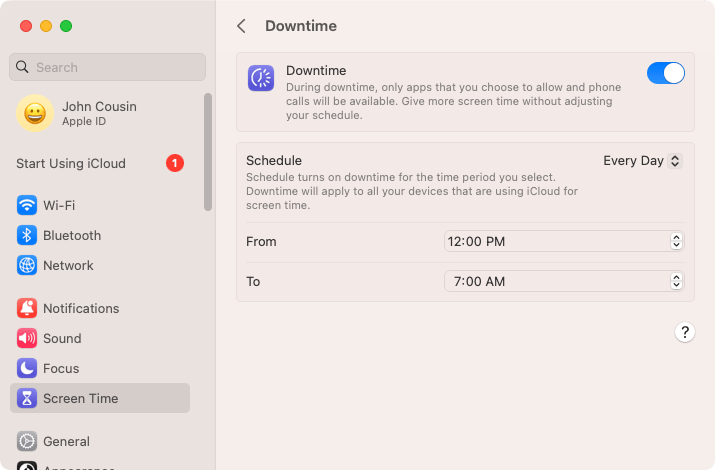The image size is (715, 470).
Task: Click the Bluetooth icon in the sidebar
Action: pyautogui.click(x=27, y=235)
